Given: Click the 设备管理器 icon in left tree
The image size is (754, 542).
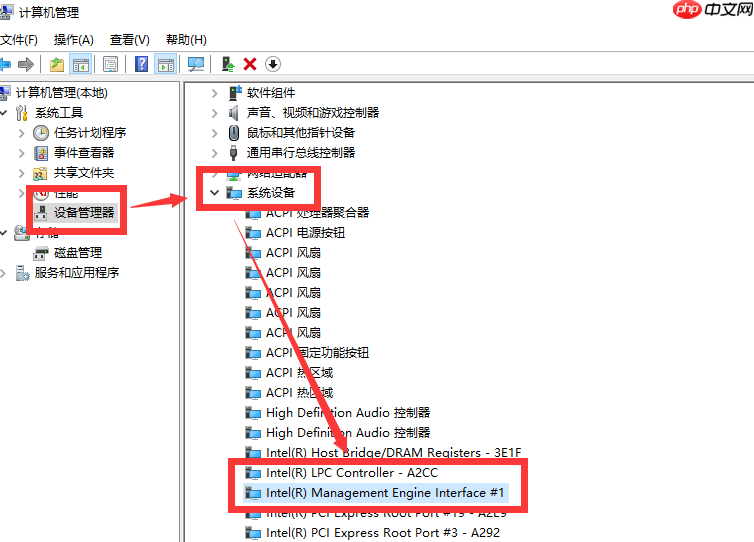Looking at the screenshot, I should pyautogui.click(x=41, y=213).
